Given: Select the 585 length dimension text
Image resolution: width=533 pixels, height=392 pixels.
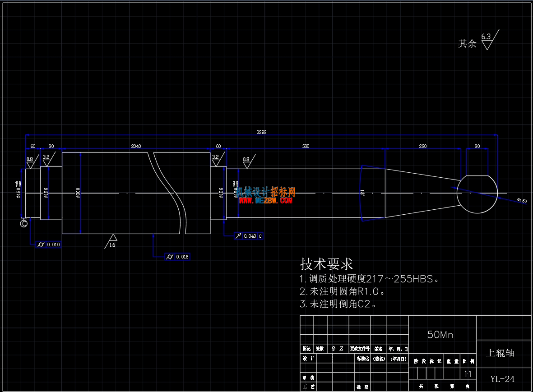Looking at the screenshot, I should [x=306, y=146].
